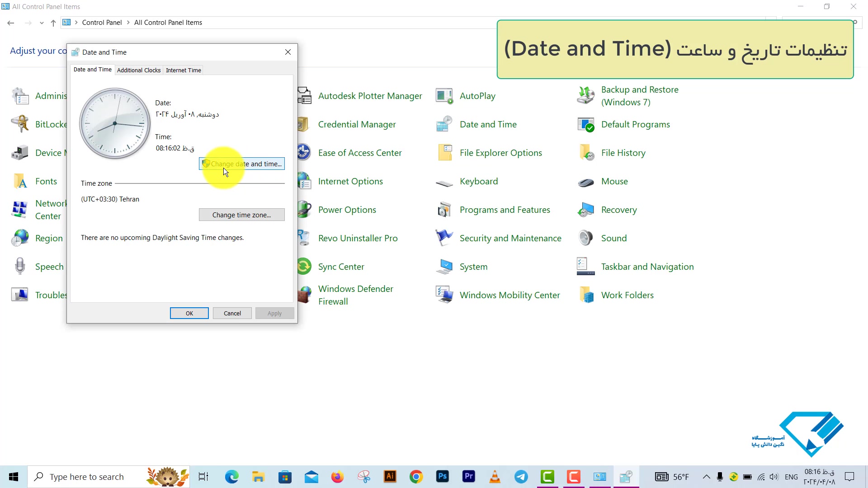Click the taskbar search input box
Screen dimensions: 868x488
coord(87,477)
